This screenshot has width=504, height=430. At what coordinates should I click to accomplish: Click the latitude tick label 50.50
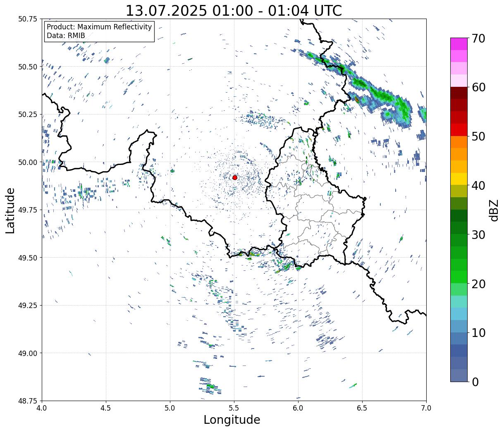point(28,67)
